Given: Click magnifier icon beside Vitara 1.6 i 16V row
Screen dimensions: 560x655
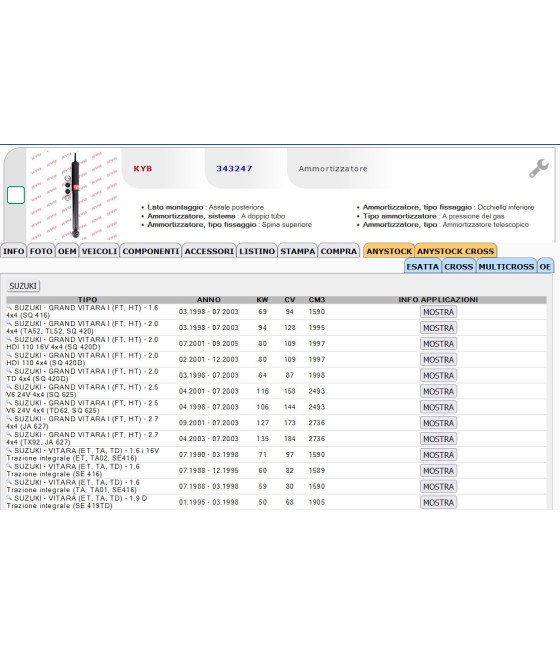Looking at the screenshot, I should click(x=9, y=450).
